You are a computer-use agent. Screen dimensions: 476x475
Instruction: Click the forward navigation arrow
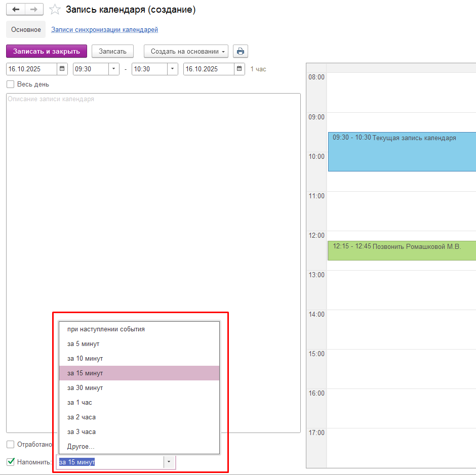click(34, 10)
